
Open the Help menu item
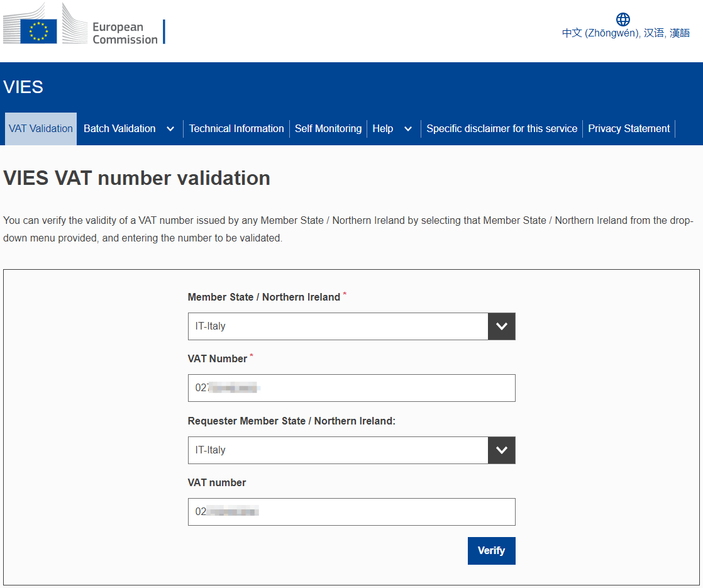click(x=383, y=129)
